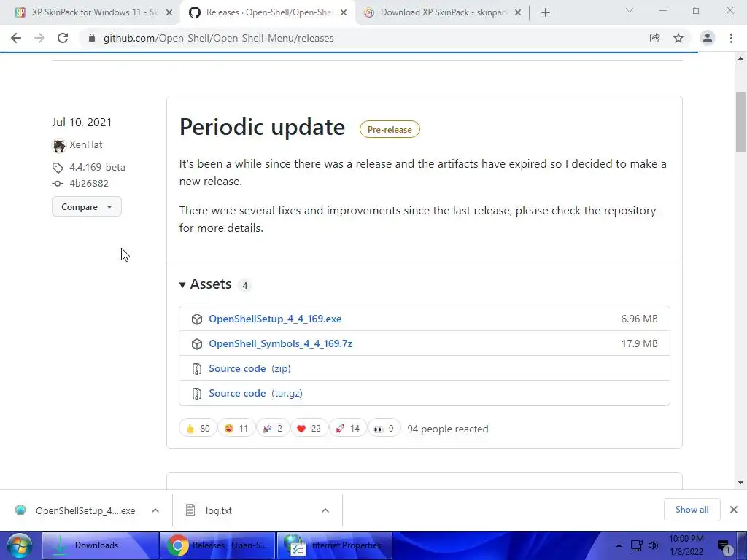Open the Chrome profile avatar

(708, 38)
